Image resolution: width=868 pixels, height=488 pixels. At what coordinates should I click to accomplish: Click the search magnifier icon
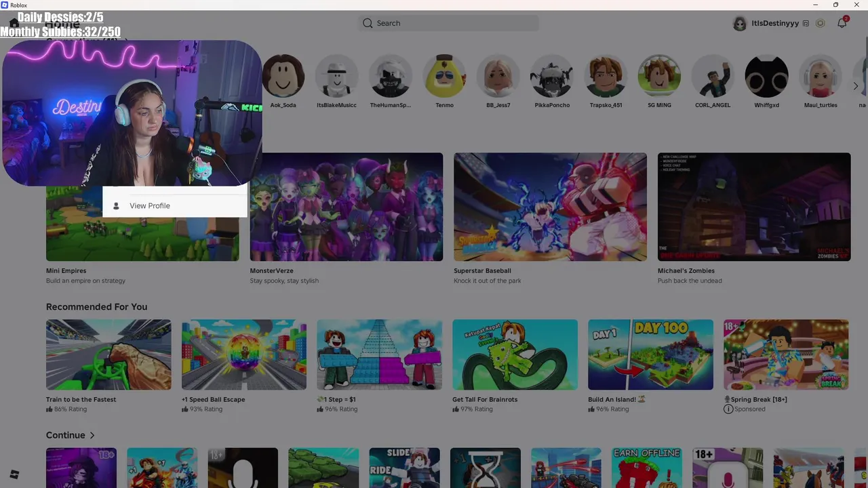coord(368,23)
